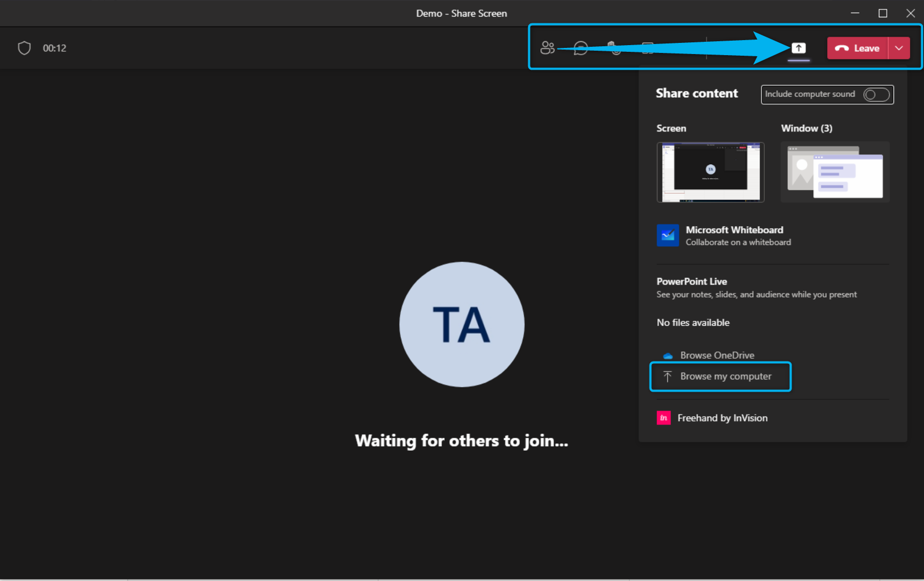Click the 'Collaborate on a whiteboard' subtitle
This screenshot has width=924, height=581.
pyautogui.click(x=738, y=242)
